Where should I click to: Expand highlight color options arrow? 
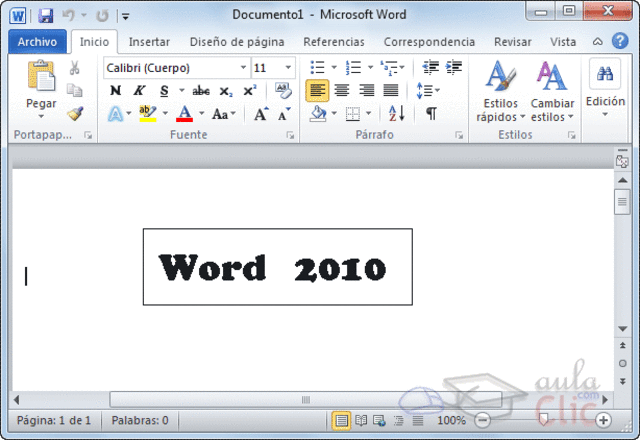tap(165, 113)
